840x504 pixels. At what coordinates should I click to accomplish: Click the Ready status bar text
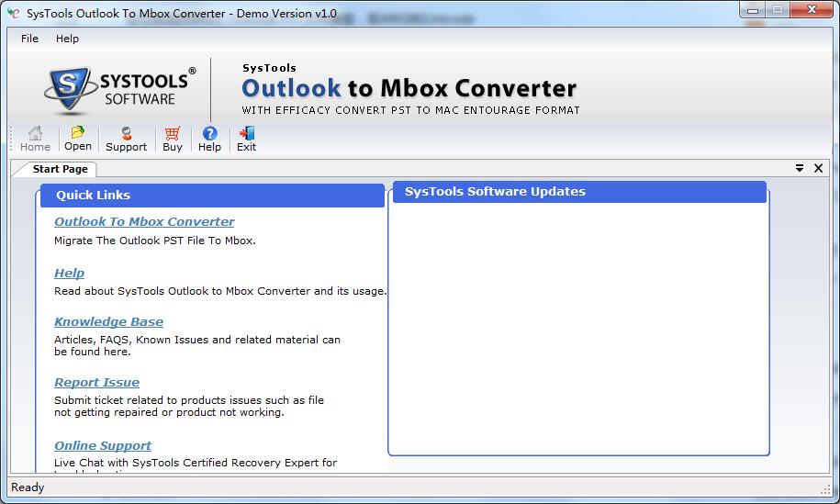point(28,487)
